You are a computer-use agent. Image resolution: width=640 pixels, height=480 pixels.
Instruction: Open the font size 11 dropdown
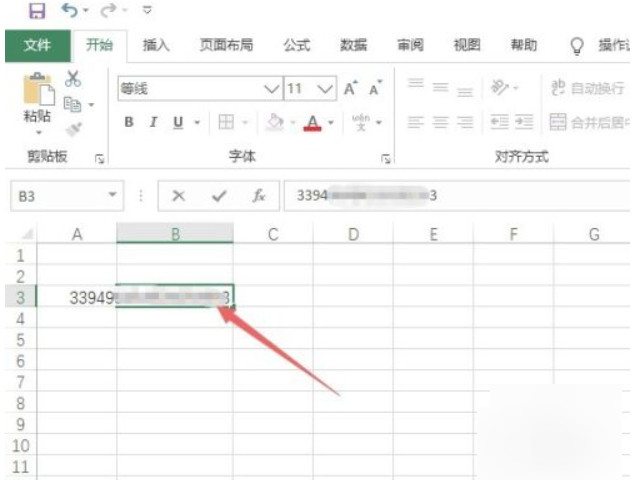pos(325,89)
